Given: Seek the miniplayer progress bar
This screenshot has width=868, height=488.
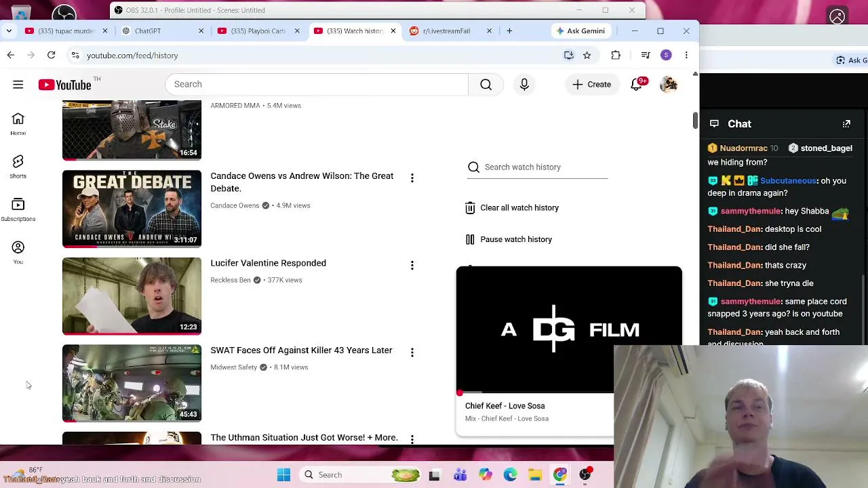Looking at the screenshot, I should (535, 393).
